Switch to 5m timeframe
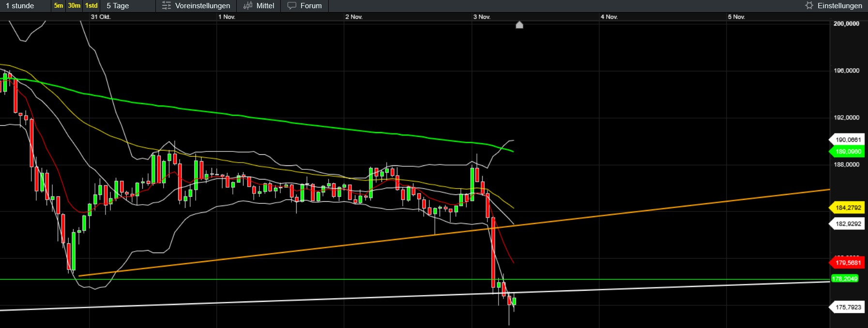The width and height of the screenshot is (868, 328). tap(59, 6)
